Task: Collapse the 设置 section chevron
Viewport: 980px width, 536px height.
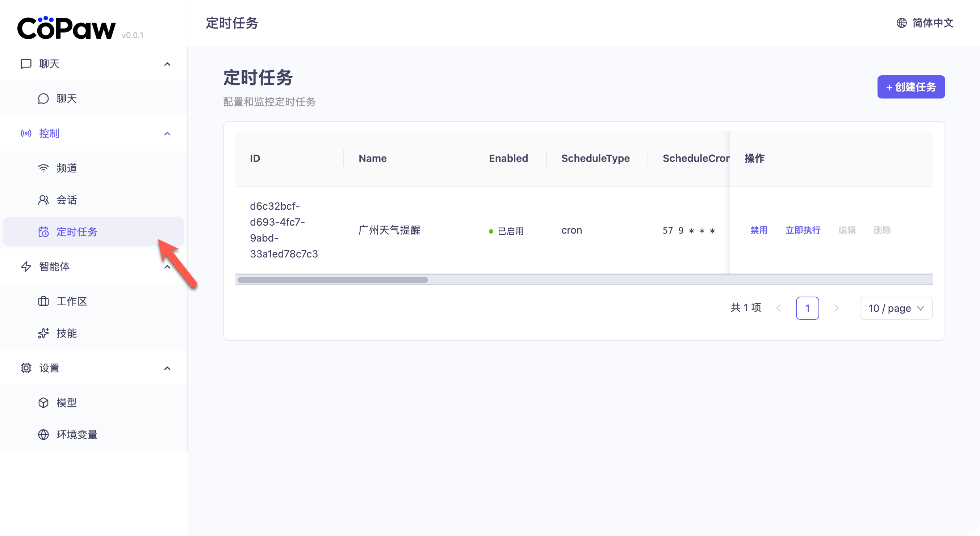Action: 167,368
